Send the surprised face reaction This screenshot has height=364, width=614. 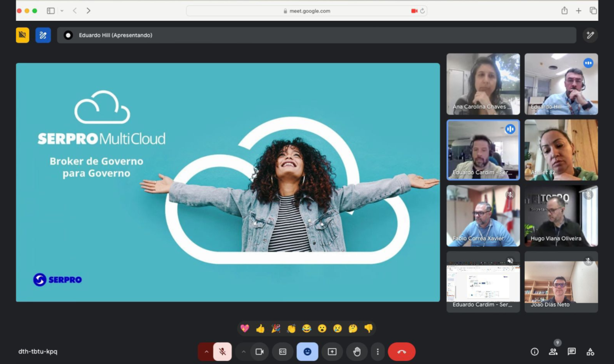click(x=322, y=328)
